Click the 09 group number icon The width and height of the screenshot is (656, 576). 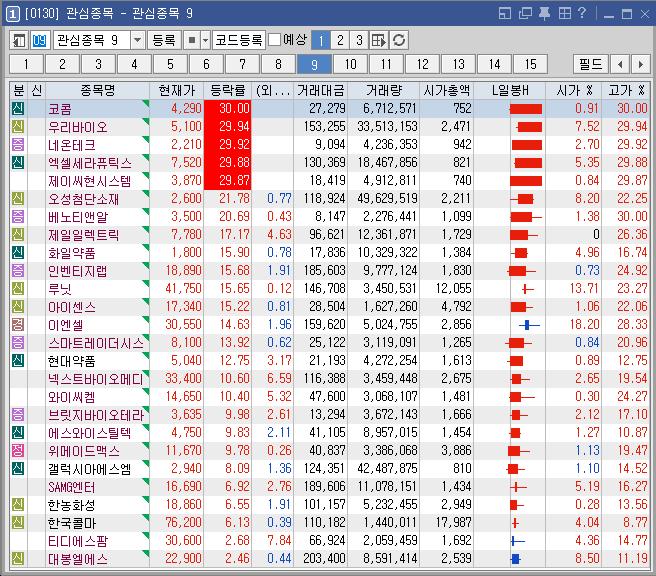tap(39, 41)
